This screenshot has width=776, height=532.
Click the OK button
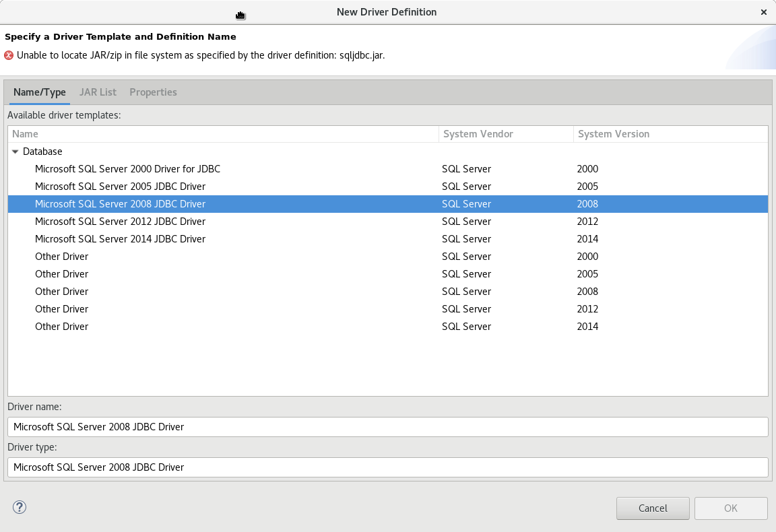tap(731, 508)
